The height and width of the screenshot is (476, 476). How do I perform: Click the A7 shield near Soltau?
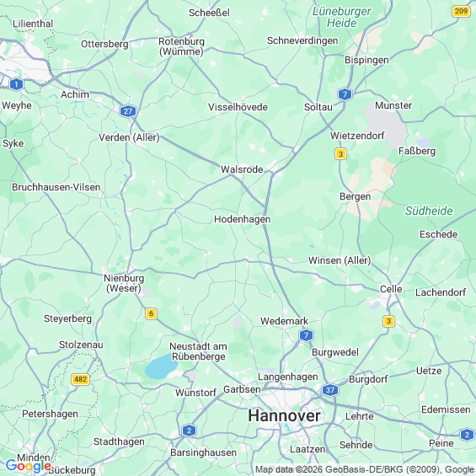point(345,94)
